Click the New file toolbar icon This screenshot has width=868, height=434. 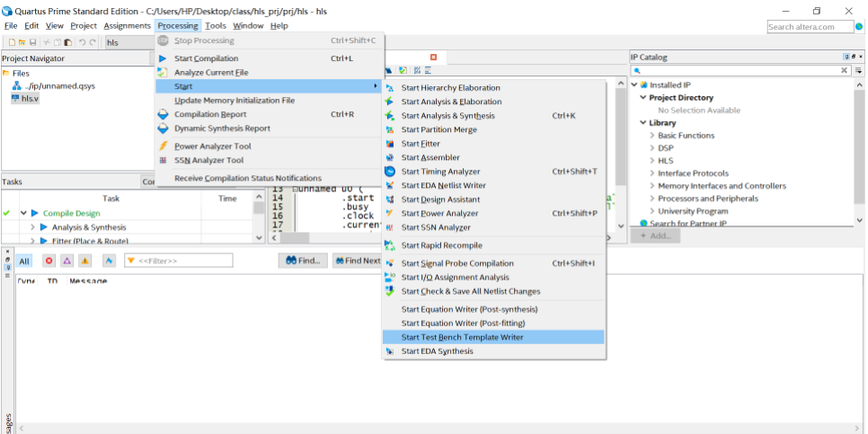click(13, 42)
